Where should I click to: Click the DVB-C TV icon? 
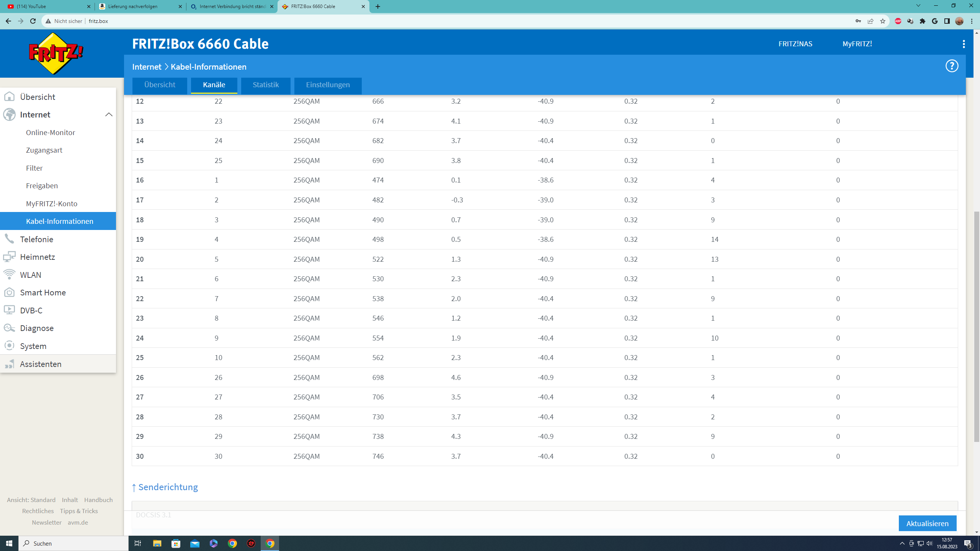(x=9, y=310)
